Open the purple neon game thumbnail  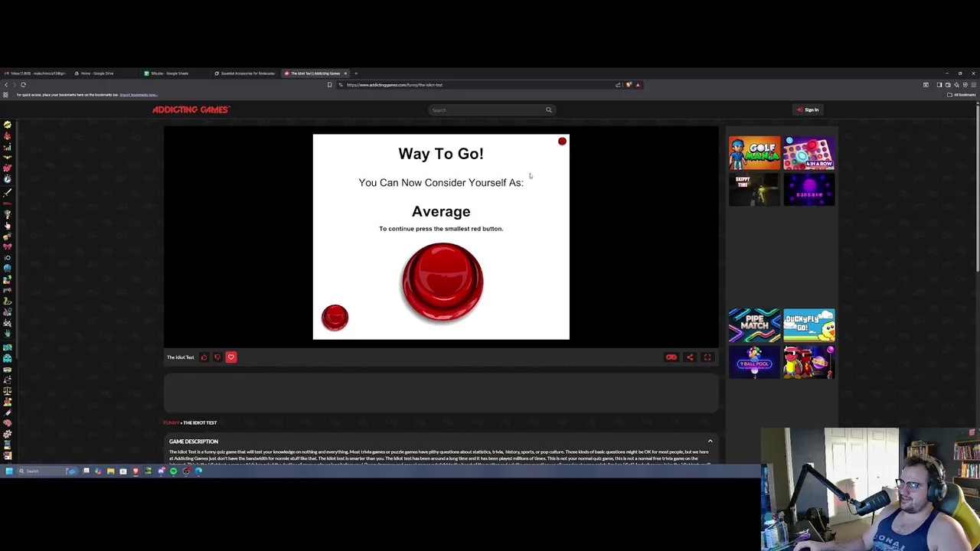point(809,190)
